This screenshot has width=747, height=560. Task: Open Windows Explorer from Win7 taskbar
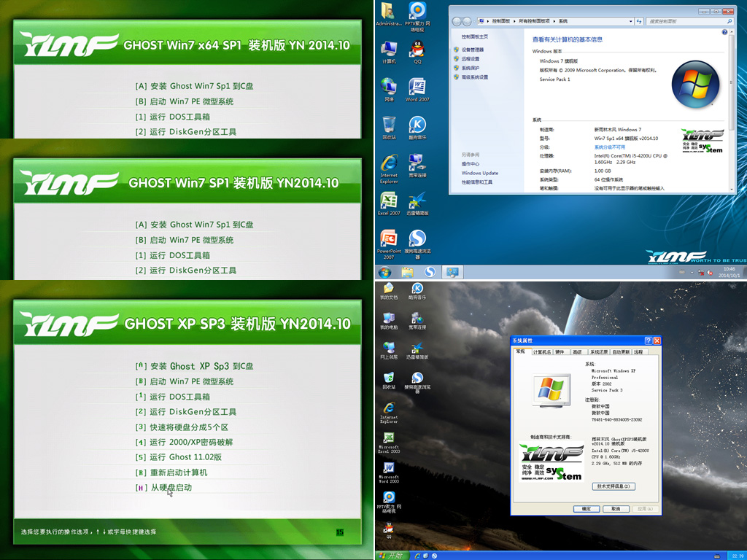pyautogui.click(x=407, y=272)
